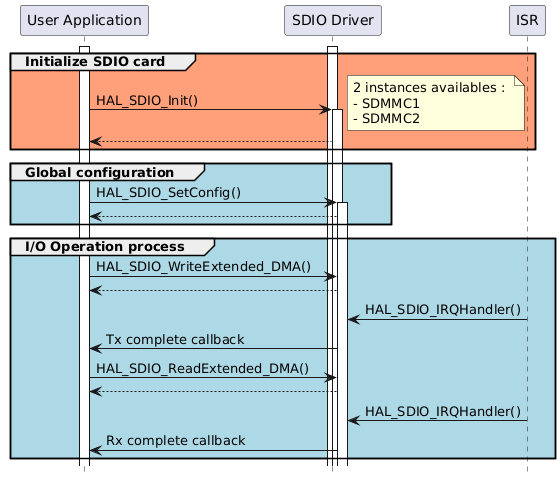
Task: Select the 'I/O Operation process' group label
Action: click(105, 247)
